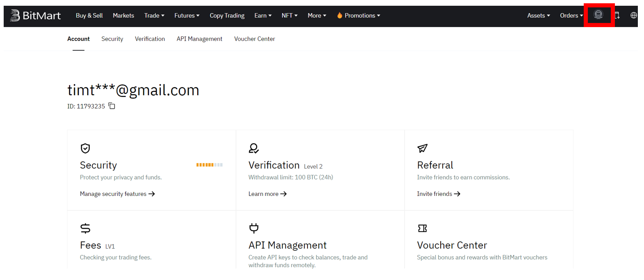Switch to the API Management tab
Viewport: 644px width, 280px height.
pyautogui.click(x=200, y=39)
